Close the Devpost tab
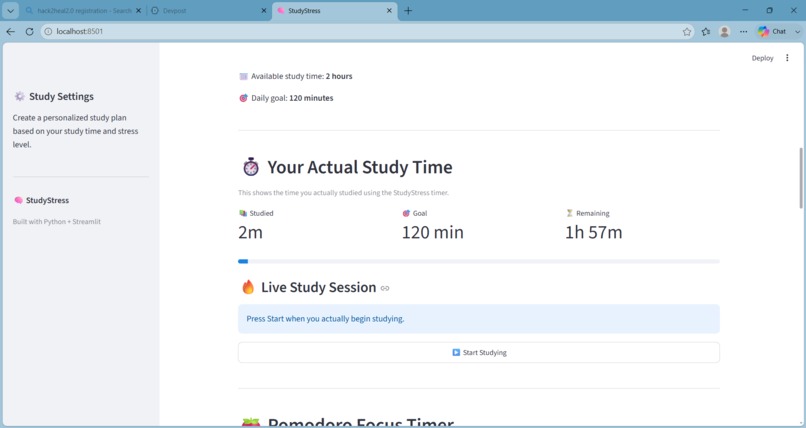Image resolution: width=806 pixels, height=428 pixels. point(264,10)
